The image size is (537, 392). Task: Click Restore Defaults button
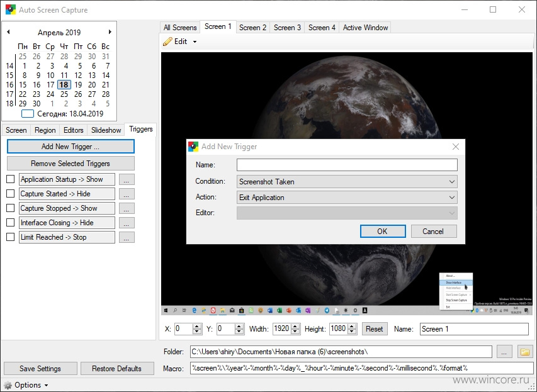coord(117,369)
